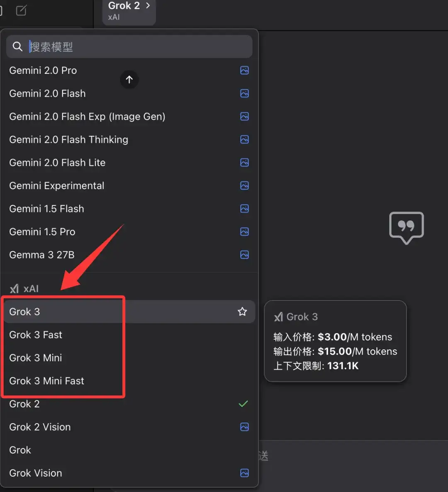Click image icon beside Gemini 2.0 Flash
The width and height of the screenshot is (448, 492).
click(244, 93)
